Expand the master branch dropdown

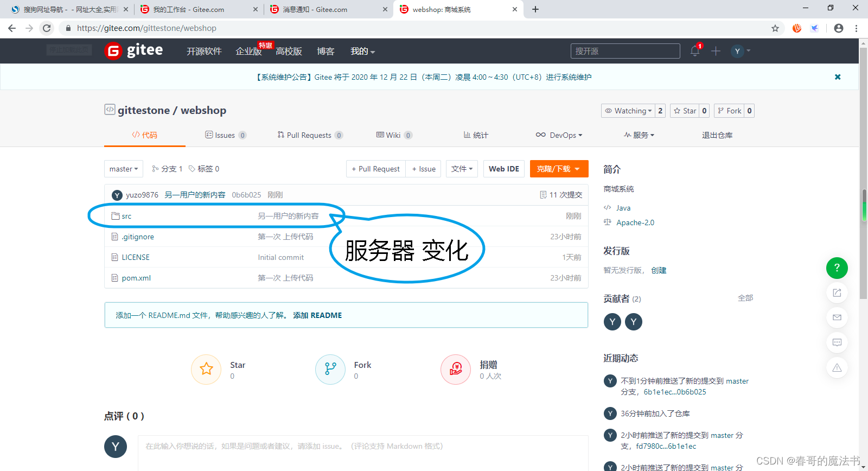pyautogui.click(x=124, y=169)
